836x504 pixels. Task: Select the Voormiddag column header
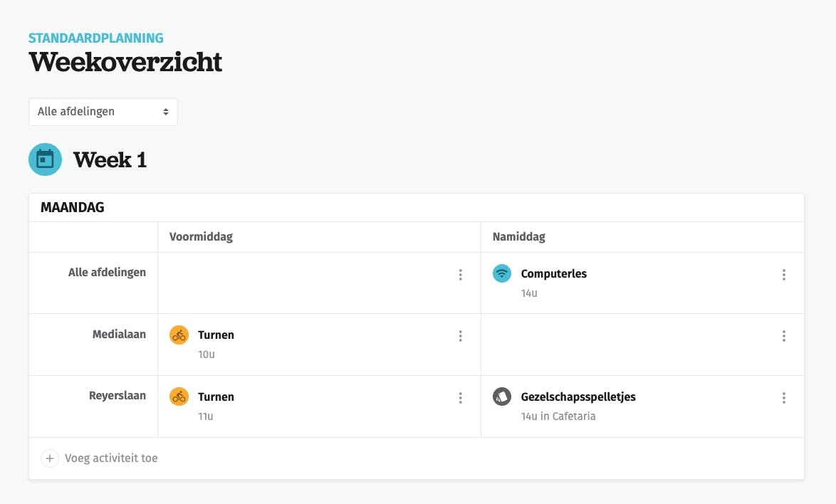[x=201, y=236]
